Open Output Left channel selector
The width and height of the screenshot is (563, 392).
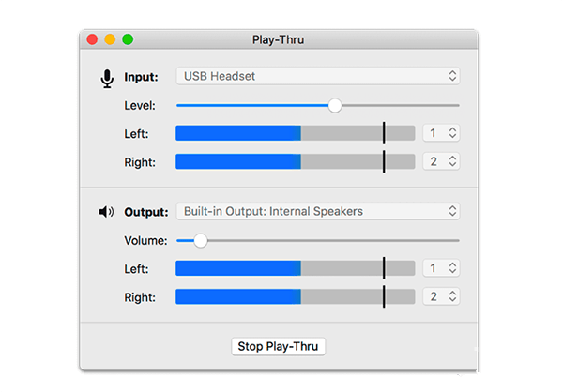pyautogui.click(x=442, y=268)
